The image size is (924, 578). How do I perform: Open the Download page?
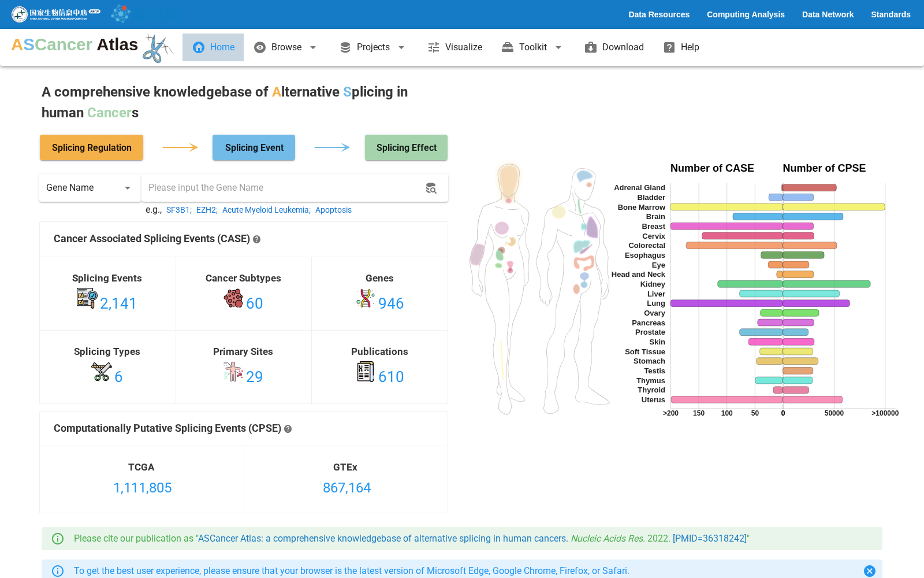[614, 47]
